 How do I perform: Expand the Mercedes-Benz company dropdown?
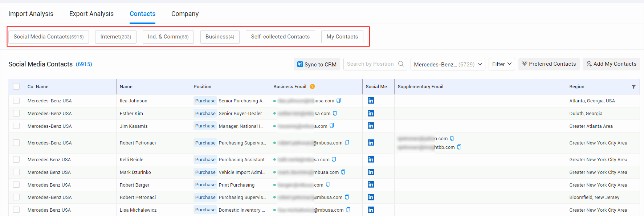tap(448, 64)
